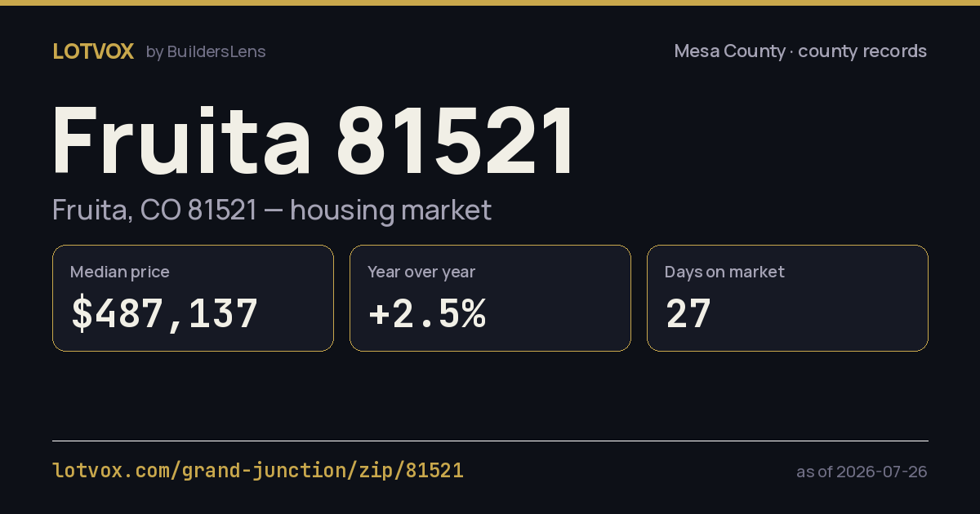This screenshot has height=514, width=980.
Task: Click the "by BuildersLens" text
Action: pos(206,51)
